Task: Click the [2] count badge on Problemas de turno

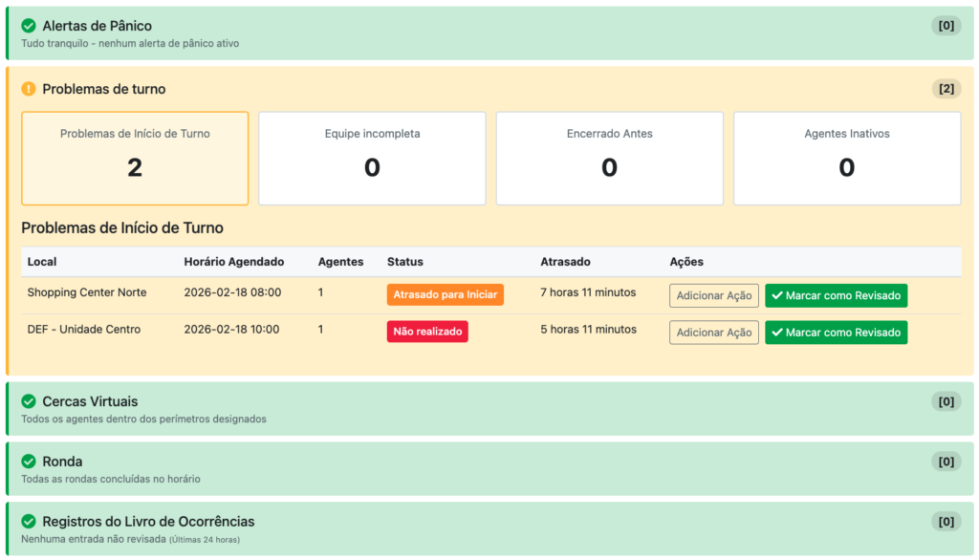Action: click(x=946, y=89)
